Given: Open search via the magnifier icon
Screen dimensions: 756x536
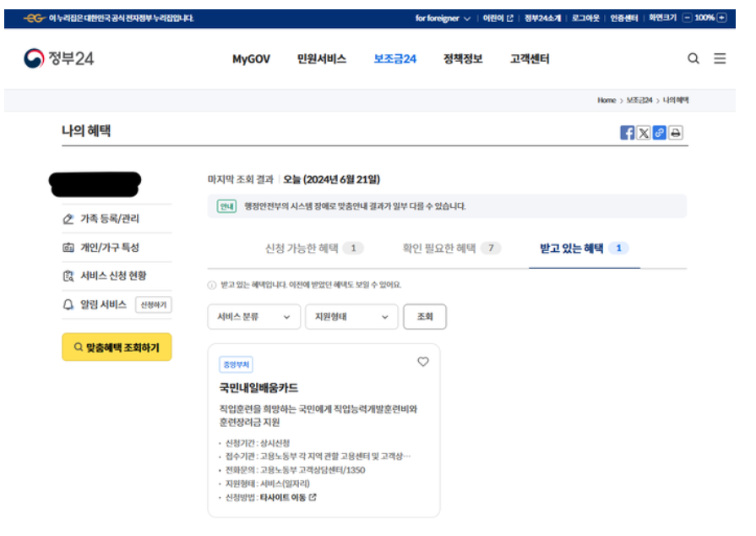Looking at the screenshot, I should tap(693, 58).
